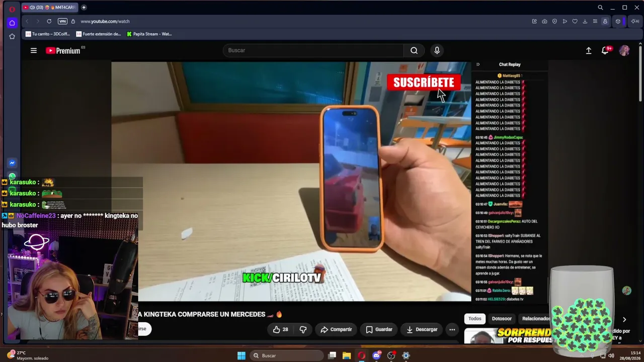Screen dimensions: 644x362
Task: Dislike the video with thumbs down
Action: (303, 329)
